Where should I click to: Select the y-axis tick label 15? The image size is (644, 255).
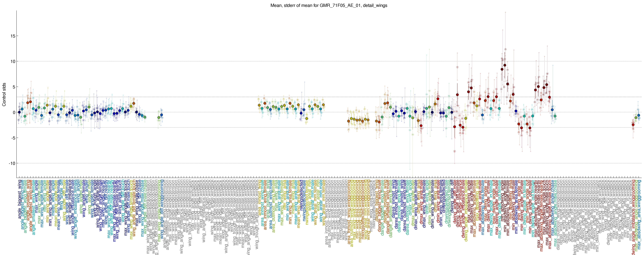tap(13, 36)
